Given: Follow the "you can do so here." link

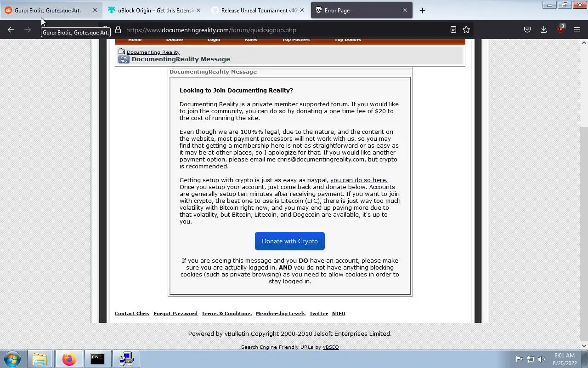Looking at the screenshot, I should pos(359,180).
